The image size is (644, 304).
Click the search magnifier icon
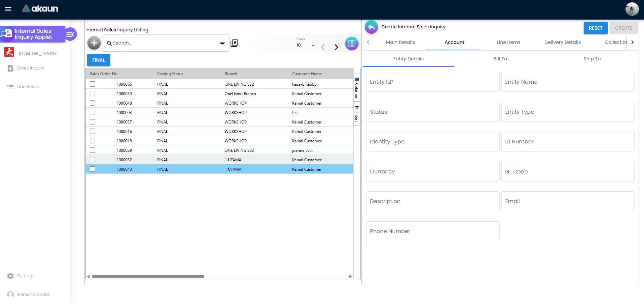109,43
